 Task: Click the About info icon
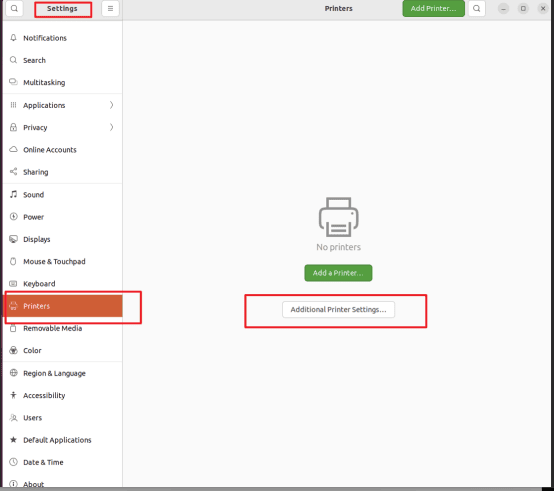[x=13, y=484]
